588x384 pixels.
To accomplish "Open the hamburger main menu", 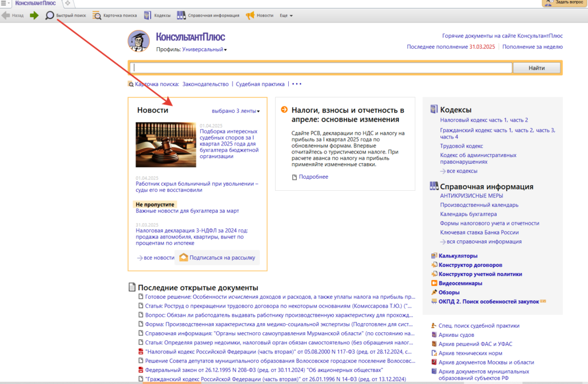I will (x=3, y=3).
